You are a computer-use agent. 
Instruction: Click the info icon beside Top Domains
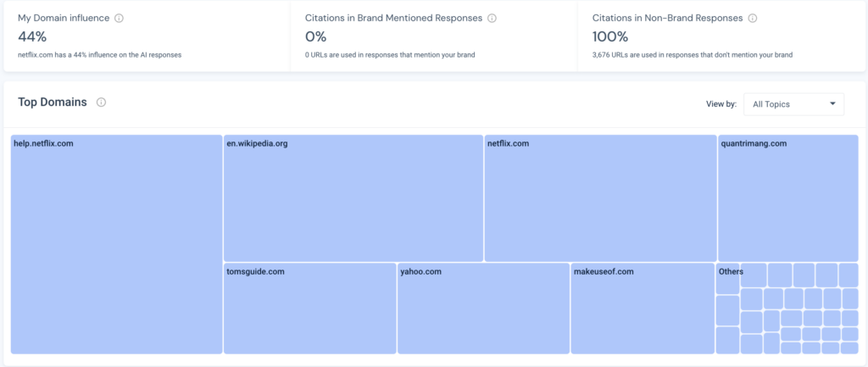click(101, 103)
